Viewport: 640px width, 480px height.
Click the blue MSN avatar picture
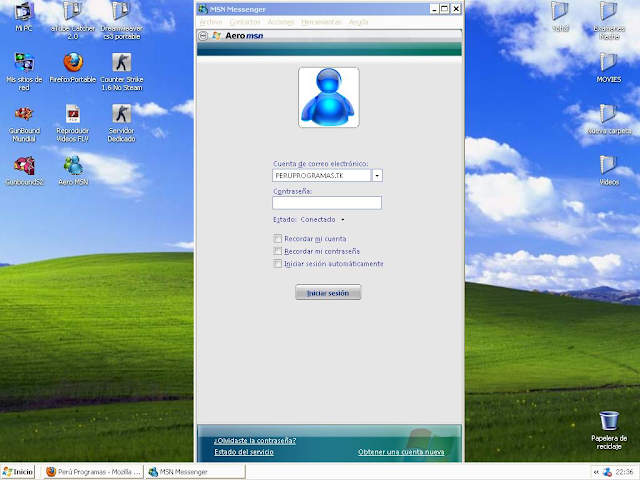tap(329, 98)
